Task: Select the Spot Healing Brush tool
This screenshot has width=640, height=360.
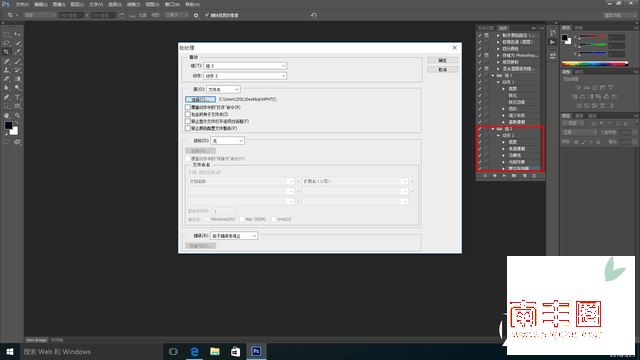Action: pos(7,61)
